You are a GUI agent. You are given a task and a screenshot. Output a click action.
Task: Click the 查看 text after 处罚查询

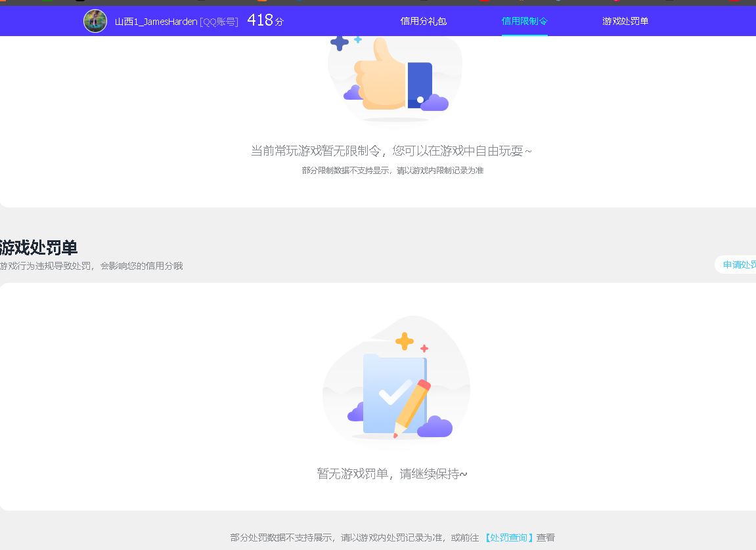pos(546,538)
